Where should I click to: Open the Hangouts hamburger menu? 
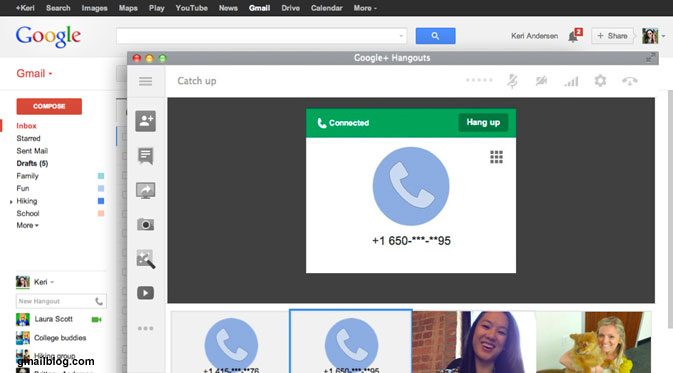click(146, 81)
